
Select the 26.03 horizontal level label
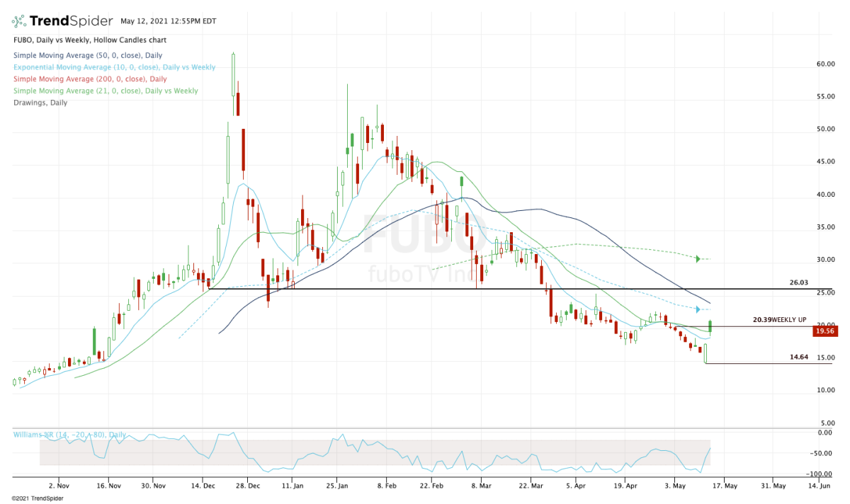(798, 282)
